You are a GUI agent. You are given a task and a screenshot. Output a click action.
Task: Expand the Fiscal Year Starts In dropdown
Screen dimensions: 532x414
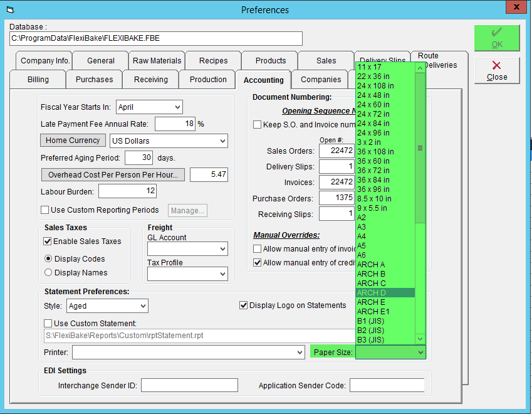(177, 107)
